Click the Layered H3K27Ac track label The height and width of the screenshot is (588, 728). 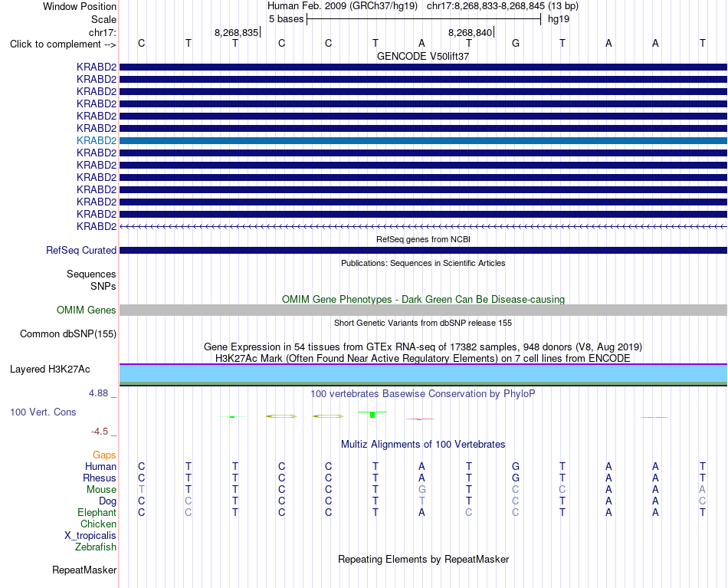(x=50, y=369)
